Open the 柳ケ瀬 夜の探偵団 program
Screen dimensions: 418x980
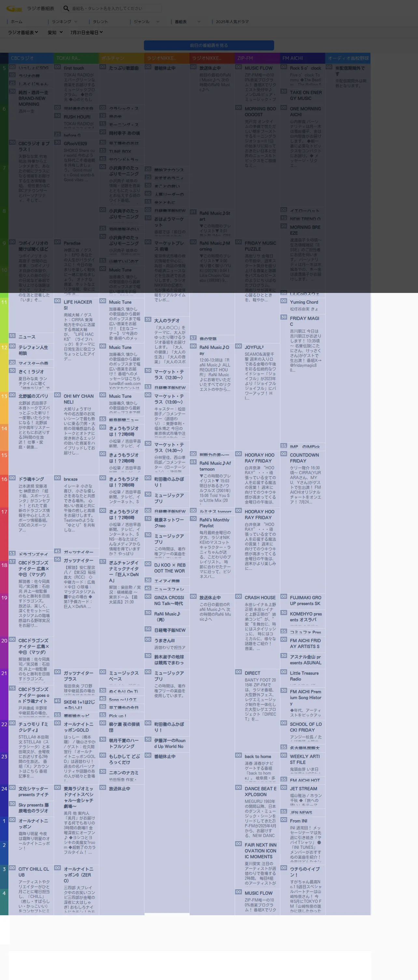point(124,727)
